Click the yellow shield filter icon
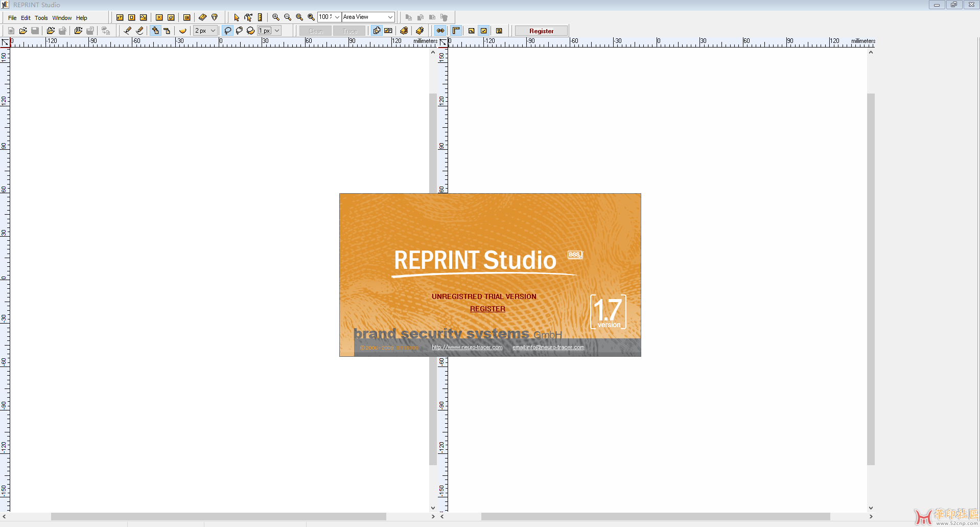 coord(215,17)
